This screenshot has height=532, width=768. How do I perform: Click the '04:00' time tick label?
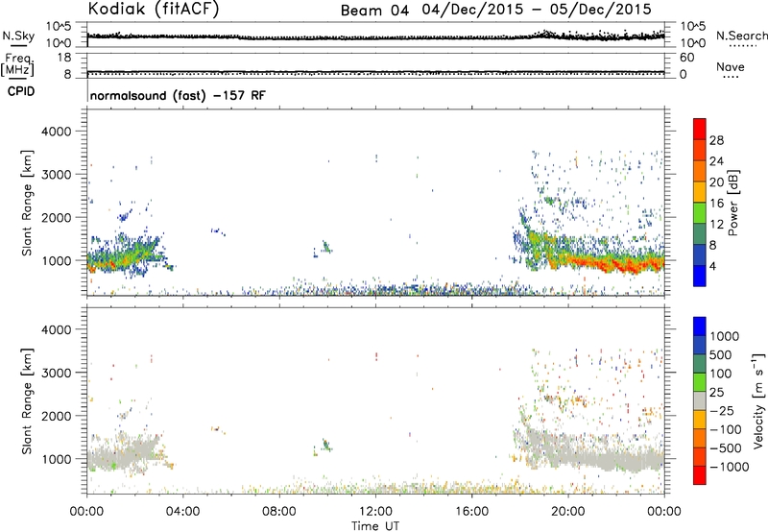[182, 512]
